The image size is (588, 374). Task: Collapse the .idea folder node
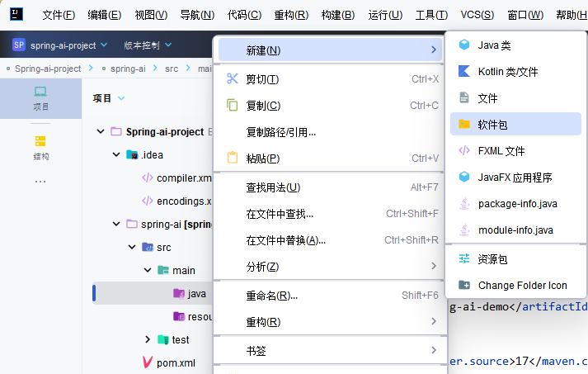pyautogui.click(x=116, y=154)
